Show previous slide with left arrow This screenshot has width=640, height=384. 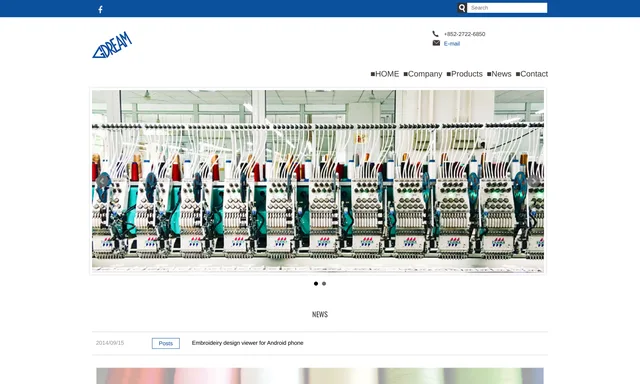coord(102,181)
